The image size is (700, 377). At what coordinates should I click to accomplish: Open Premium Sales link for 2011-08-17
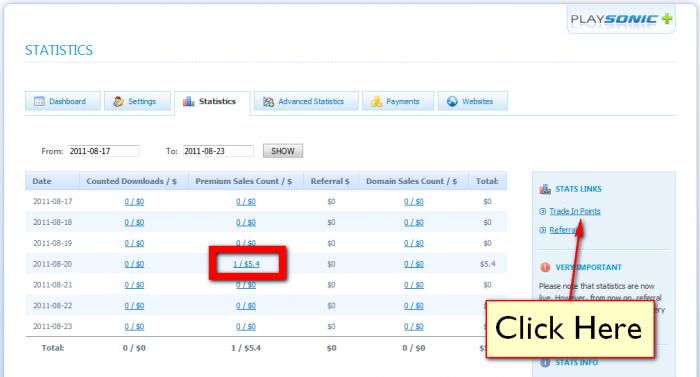point(246,201)
